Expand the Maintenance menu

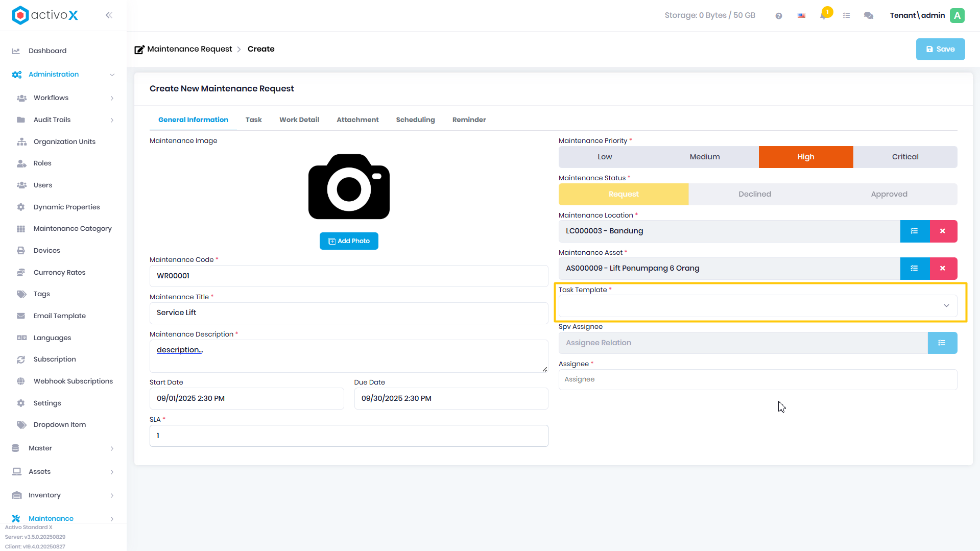(63, 518)
